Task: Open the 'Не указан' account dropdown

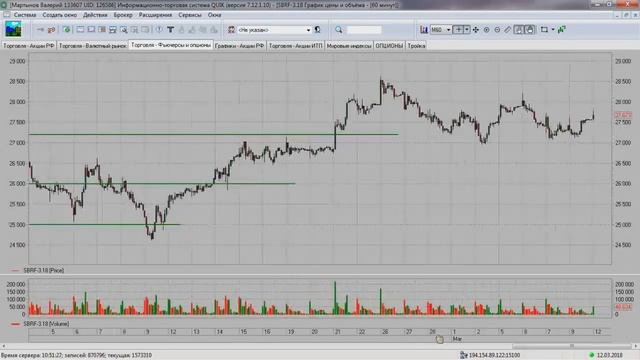Action: click(308, 30)
